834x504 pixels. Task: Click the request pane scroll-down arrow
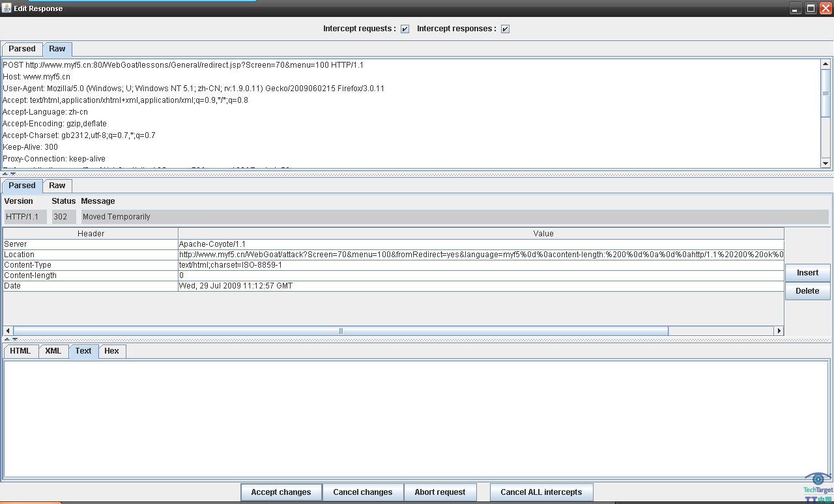point(826,163)
